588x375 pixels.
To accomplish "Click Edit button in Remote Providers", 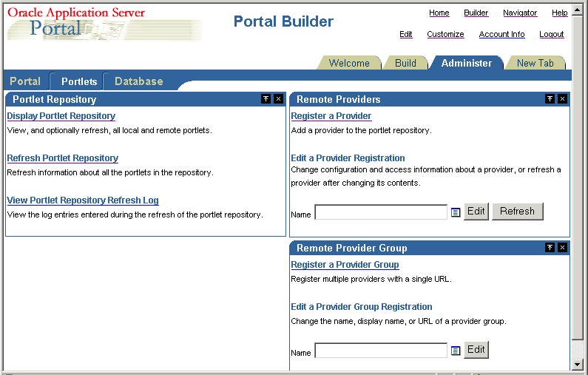I will click(476, 212).
